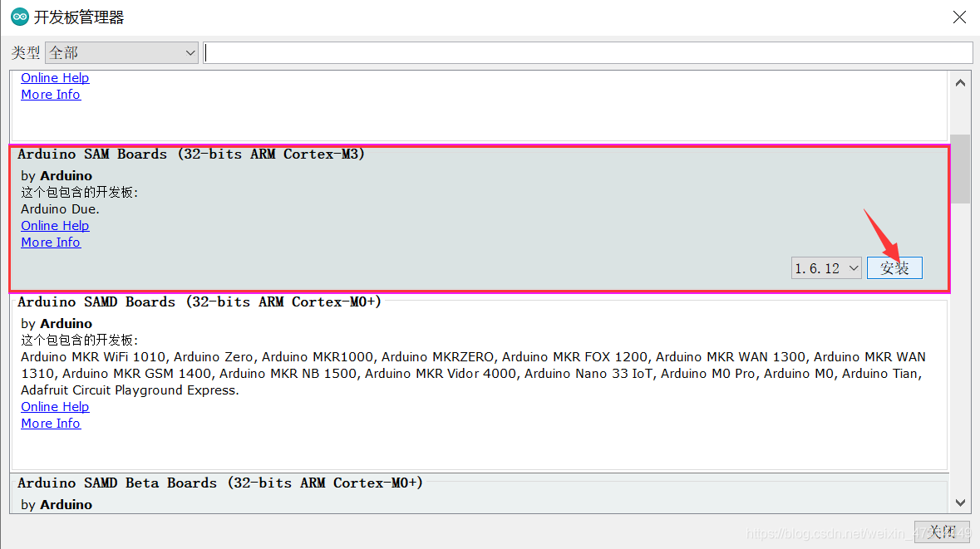The image size is (980, 549).
Task: Open More Info for Arduino SAM Boards
Action: tap(51, 243)
